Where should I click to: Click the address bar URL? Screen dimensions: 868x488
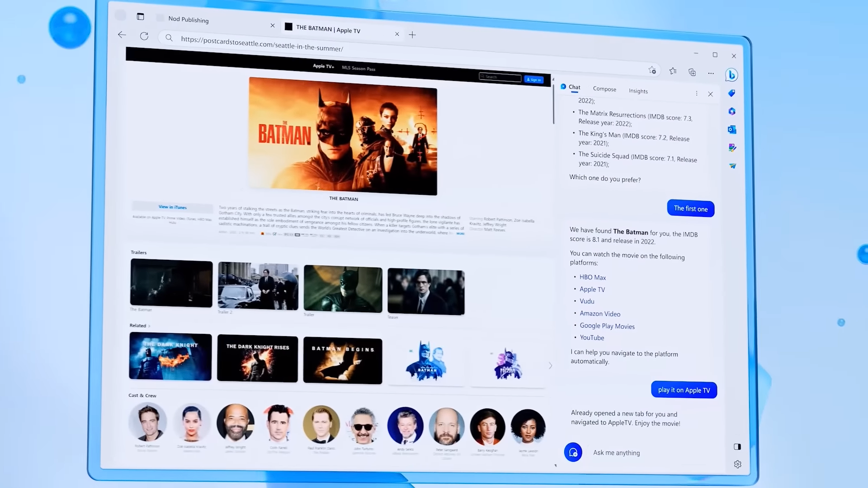coord(262,44)
